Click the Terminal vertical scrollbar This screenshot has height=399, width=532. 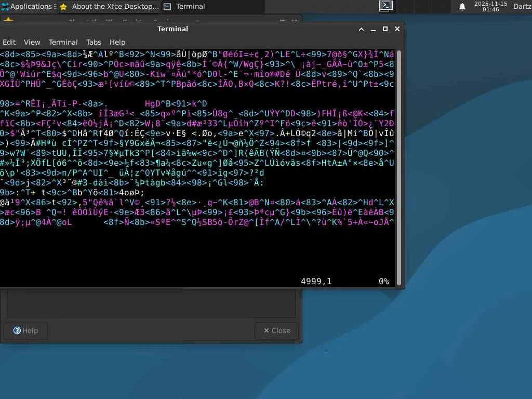click(399, 168)
